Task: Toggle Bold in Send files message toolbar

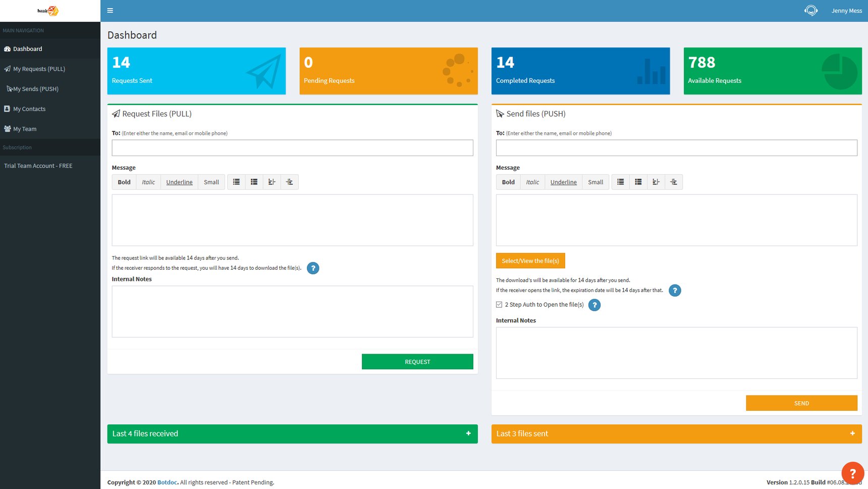Action: click(508, 182)
